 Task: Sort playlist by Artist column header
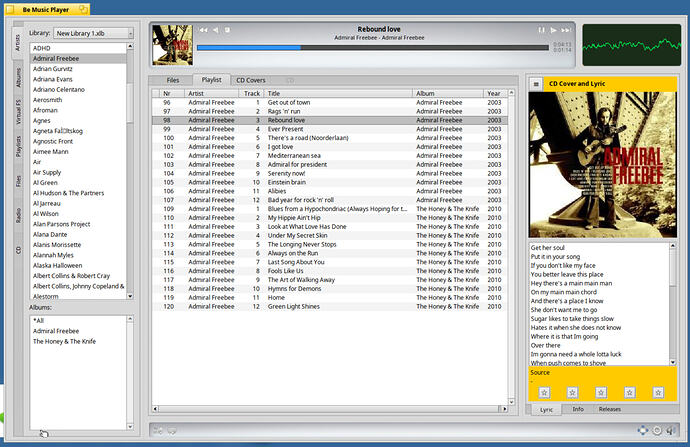click(x=211, y=93)
